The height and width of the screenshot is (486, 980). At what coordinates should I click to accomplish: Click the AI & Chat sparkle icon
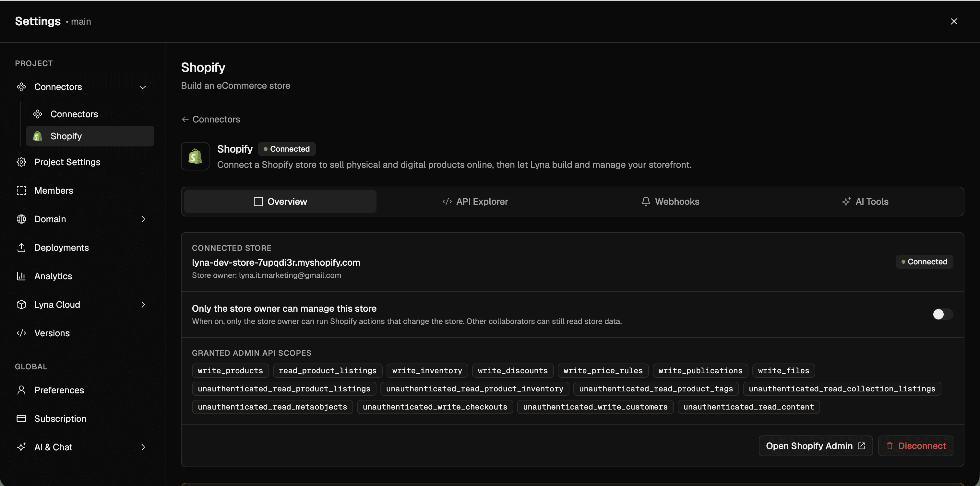click(x=21, y=447)
